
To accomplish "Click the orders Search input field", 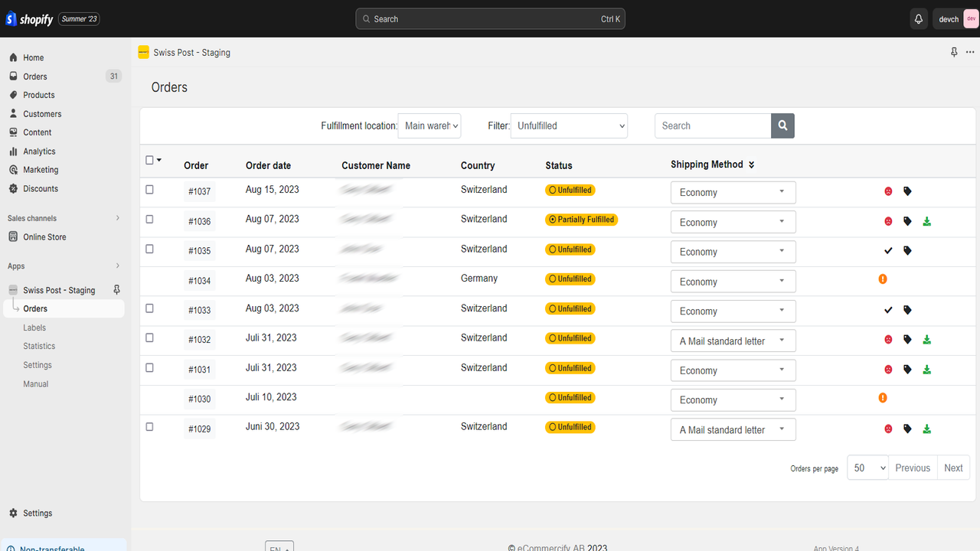I will coord(713,126).
